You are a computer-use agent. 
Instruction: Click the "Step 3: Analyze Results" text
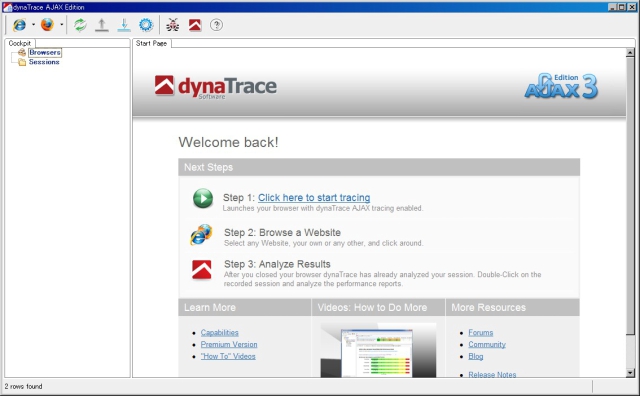[277, 264]
